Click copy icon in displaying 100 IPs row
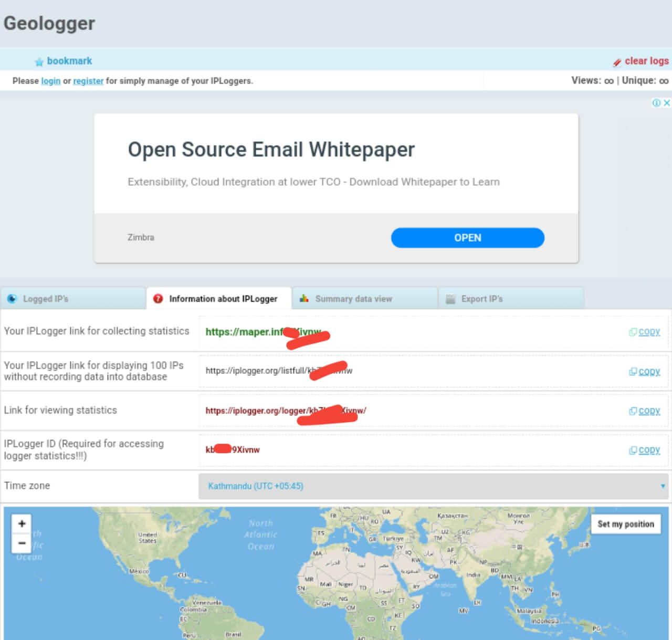 (633, 372)
